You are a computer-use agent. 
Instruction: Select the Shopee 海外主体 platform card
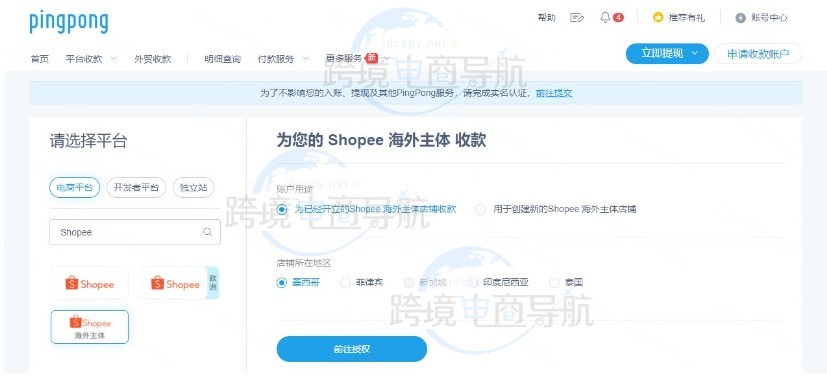[90, 327]
